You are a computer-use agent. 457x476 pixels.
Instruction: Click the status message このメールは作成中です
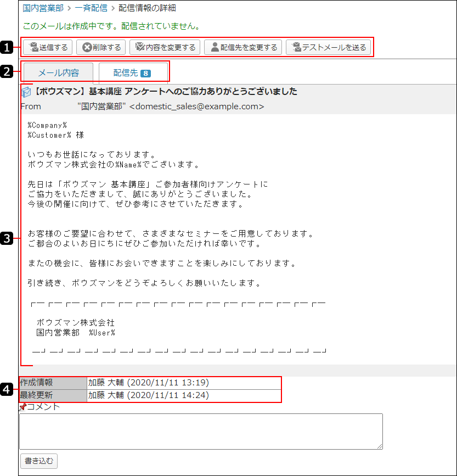point(111,26)
